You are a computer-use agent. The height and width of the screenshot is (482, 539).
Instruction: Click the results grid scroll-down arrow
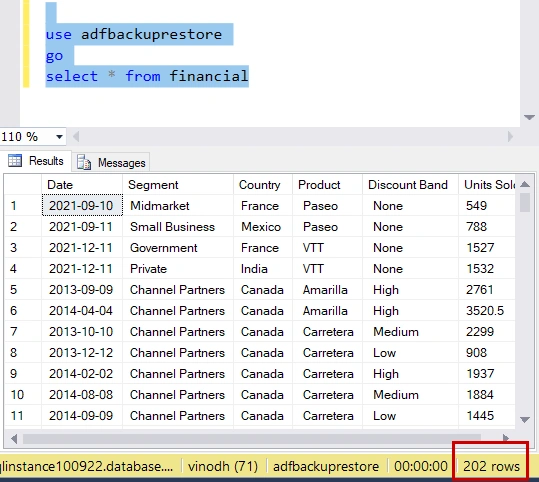click(525, 420)
